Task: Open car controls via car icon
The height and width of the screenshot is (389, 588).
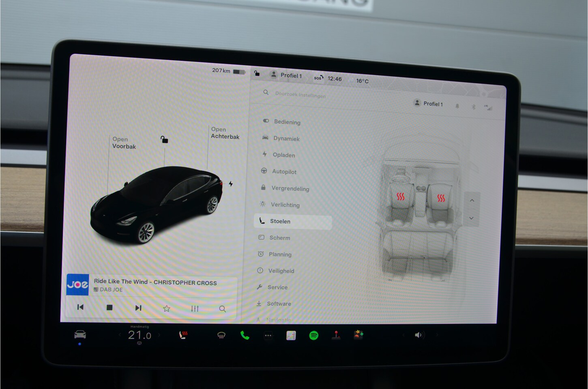Action: [80, 335]
